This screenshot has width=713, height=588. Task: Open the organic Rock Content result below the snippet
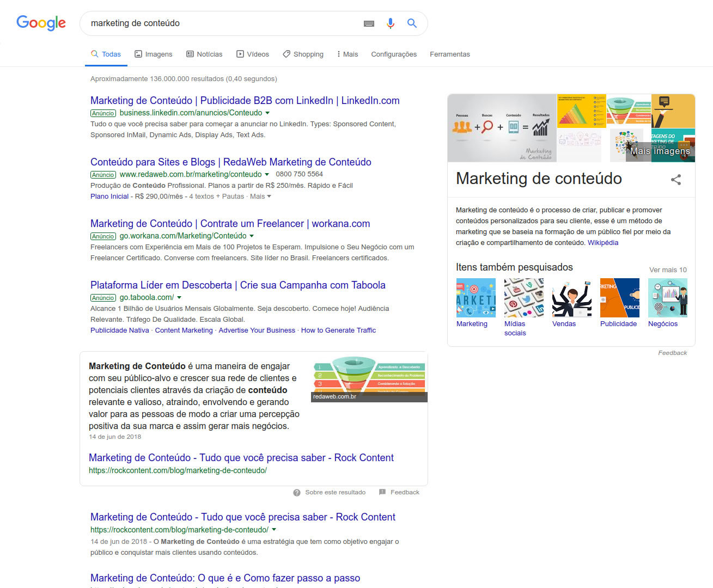click(243, 517)
